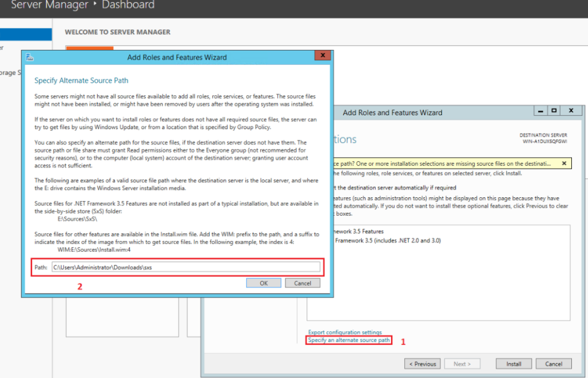Screen dimensions: 588x378
Task: Minimize the background Add Roles wizard window
Action: point(540,111)
